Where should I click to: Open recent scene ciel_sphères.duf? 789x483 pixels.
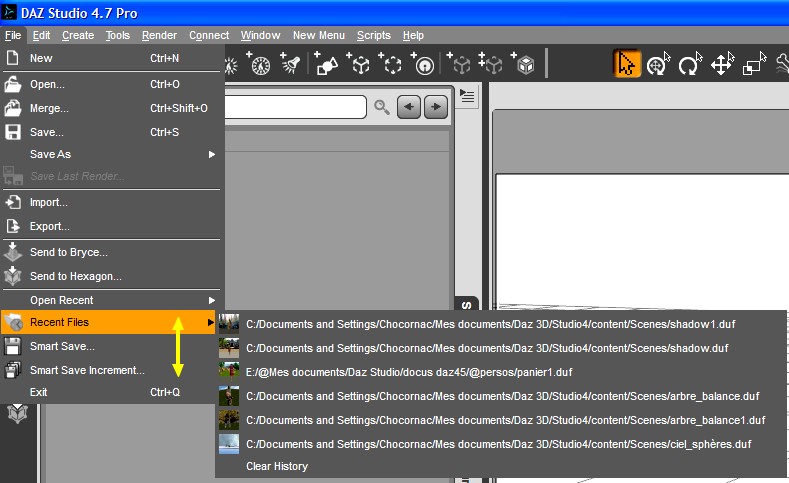(501, 444)
